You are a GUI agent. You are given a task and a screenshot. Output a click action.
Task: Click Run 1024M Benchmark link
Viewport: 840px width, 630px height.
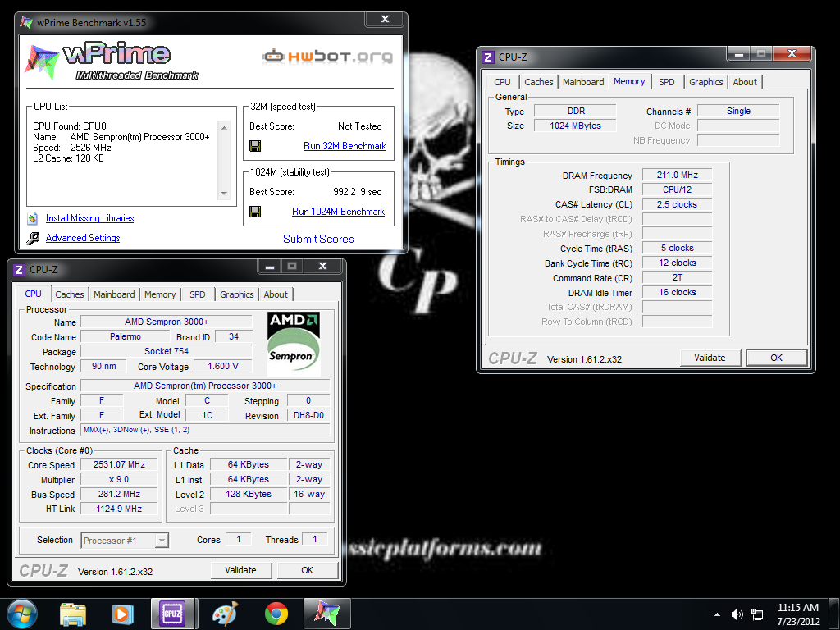[338, 212]
